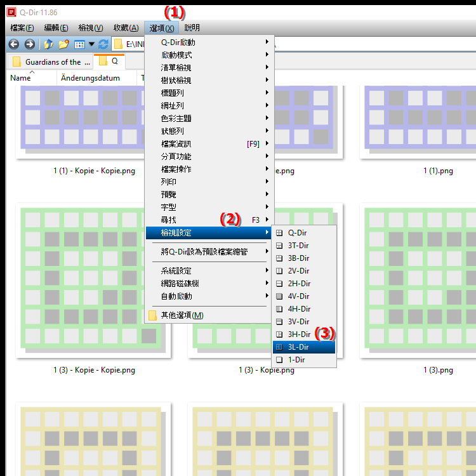Click the refresh icon in toolbar
Screen dimensions: 476x476
pos(103,44)
